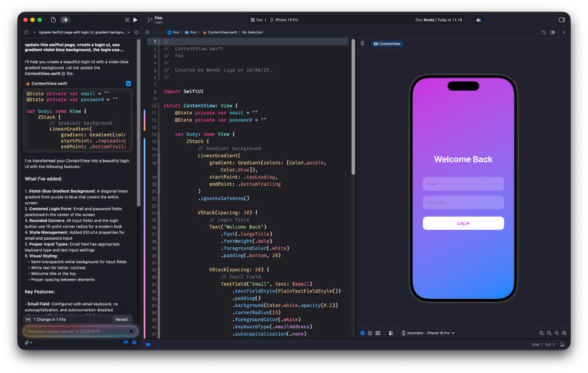Click the cloud activity icon in the toolbar
This screenshot has width=588, height=373.
[x=478, y=19]
